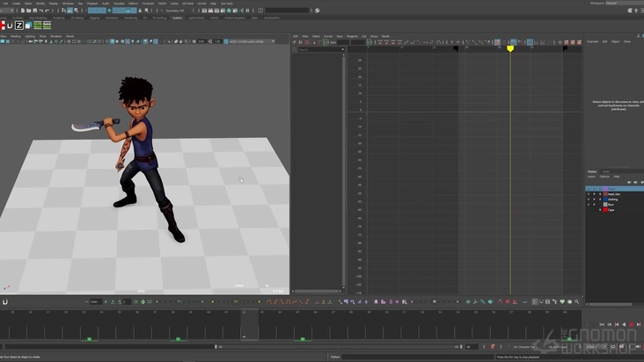
Task: Toggle visibility of the clothing layer
Action: click(x=589, y=199)
